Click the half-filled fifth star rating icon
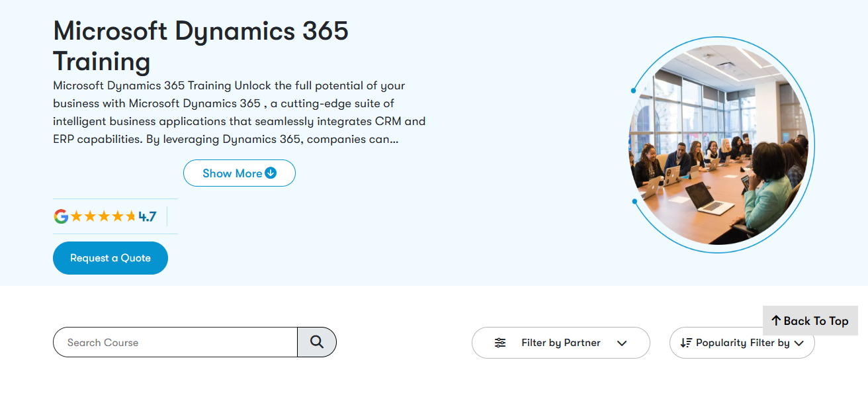Viewport: 868px width, 397px height. (x=131, y=216)
